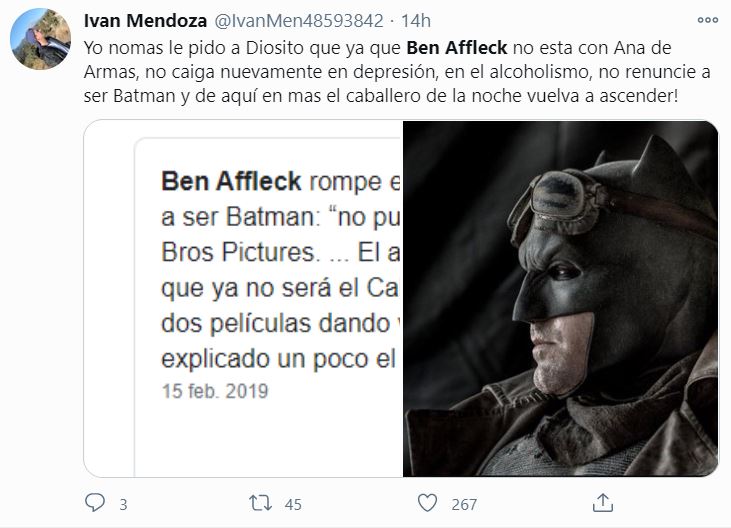Retweet this post via the arrows icon
This screenshot has height=528, width=731.
pyautogui.click(x=260, y=503)
